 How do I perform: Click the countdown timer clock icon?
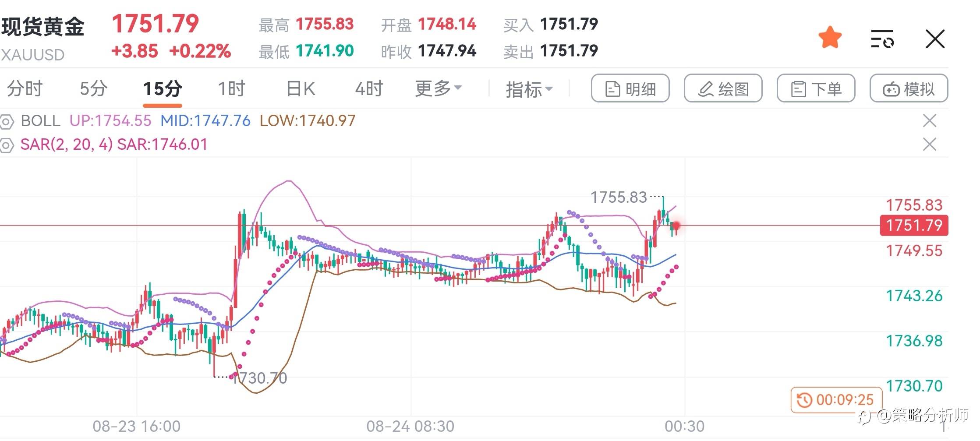[804, 400]
